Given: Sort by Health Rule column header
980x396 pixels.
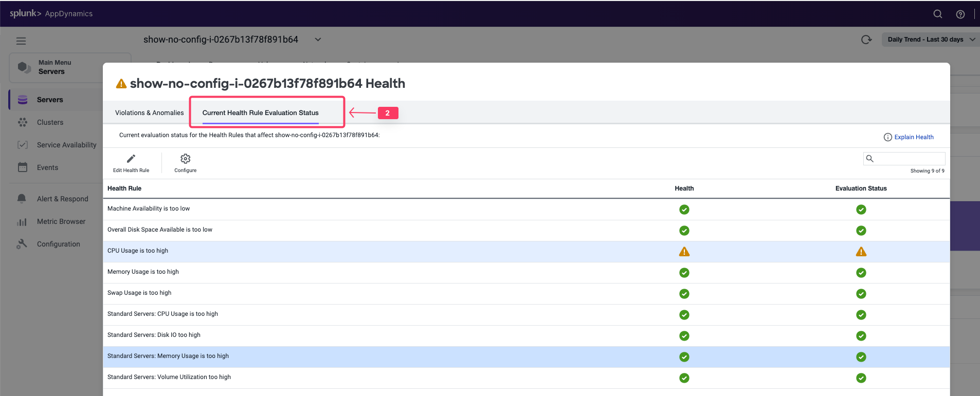Looking at the screenshot, I should 124,188.
